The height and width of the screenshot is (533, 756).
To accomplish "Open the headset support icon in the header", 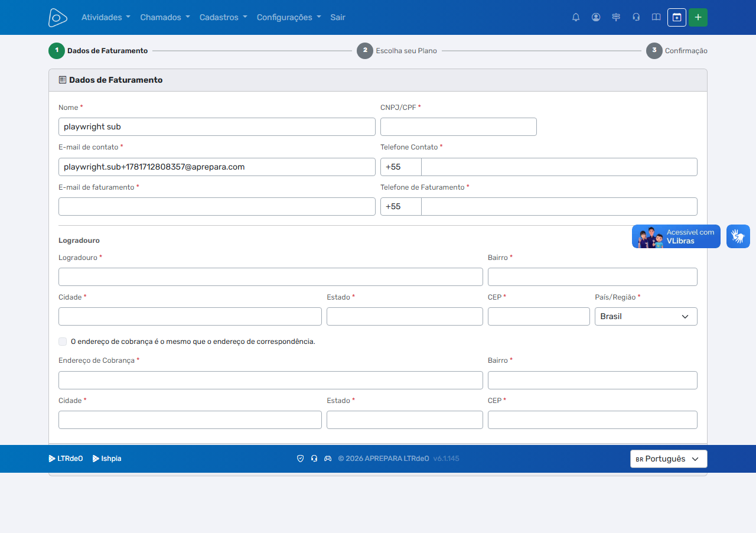I will 636,17.
